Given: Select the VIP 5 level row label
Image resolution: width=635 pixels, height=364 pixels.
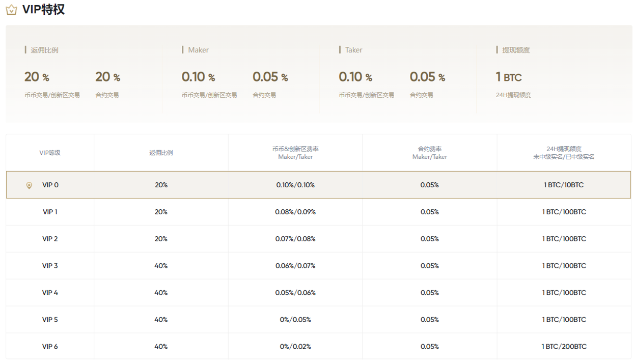Looking at the screenshot, I should (x=50, y=320).
